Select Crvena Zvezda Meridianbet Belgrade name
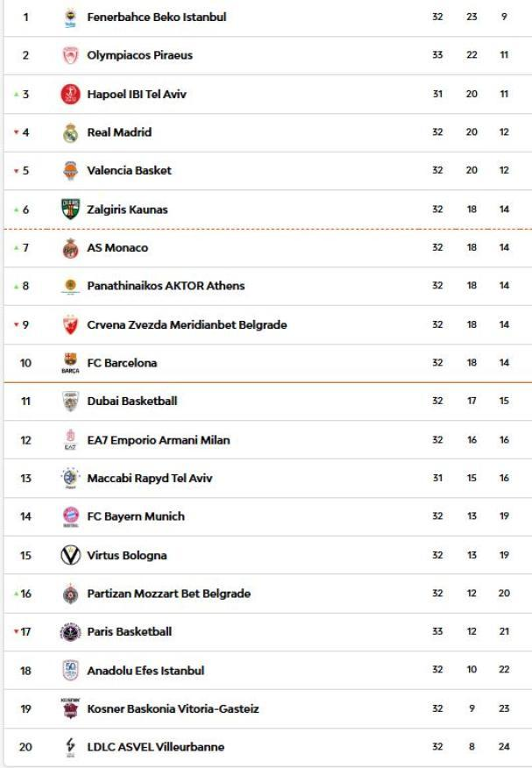 click(x=187, y=325)
